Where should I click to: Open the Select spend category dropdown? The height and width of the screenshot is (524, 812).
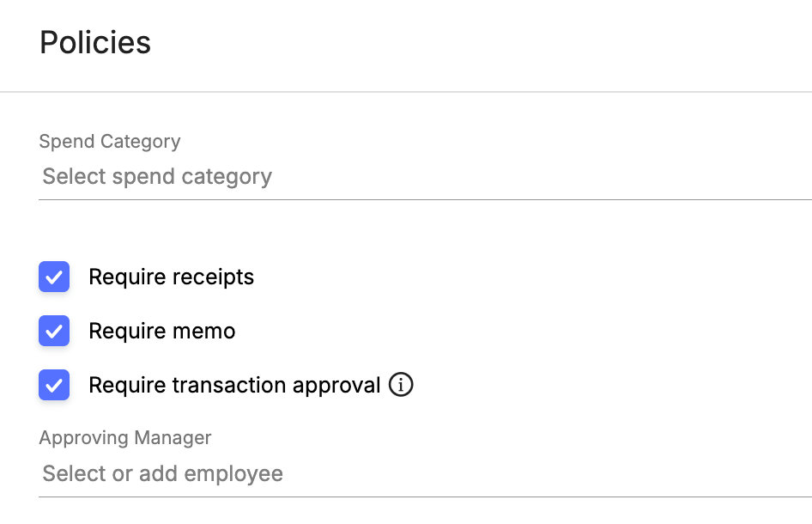(x=425, y=177)
